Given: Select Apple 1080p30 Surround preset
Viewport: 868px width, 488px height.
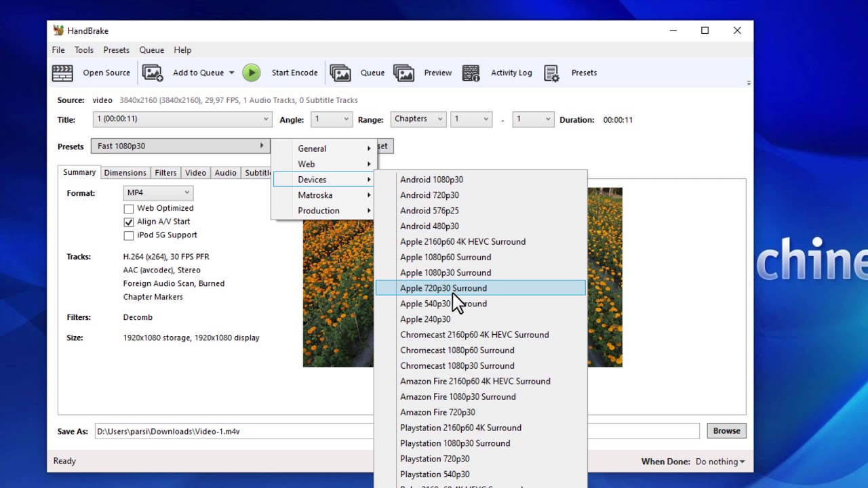Looking at the screenshot, I should tap(480, 272).
